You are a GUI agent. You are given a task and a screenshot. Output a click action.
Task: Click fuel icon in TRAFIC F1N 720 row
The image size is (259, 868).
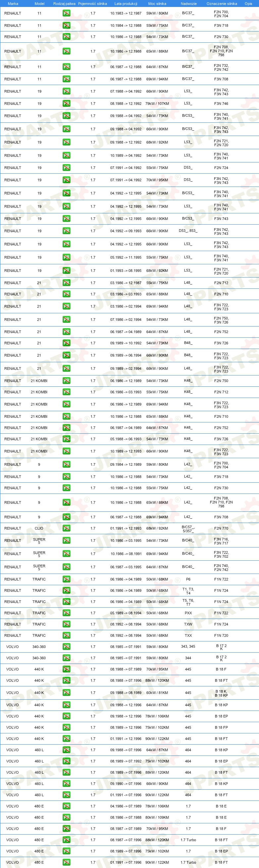tap(67, 635)
